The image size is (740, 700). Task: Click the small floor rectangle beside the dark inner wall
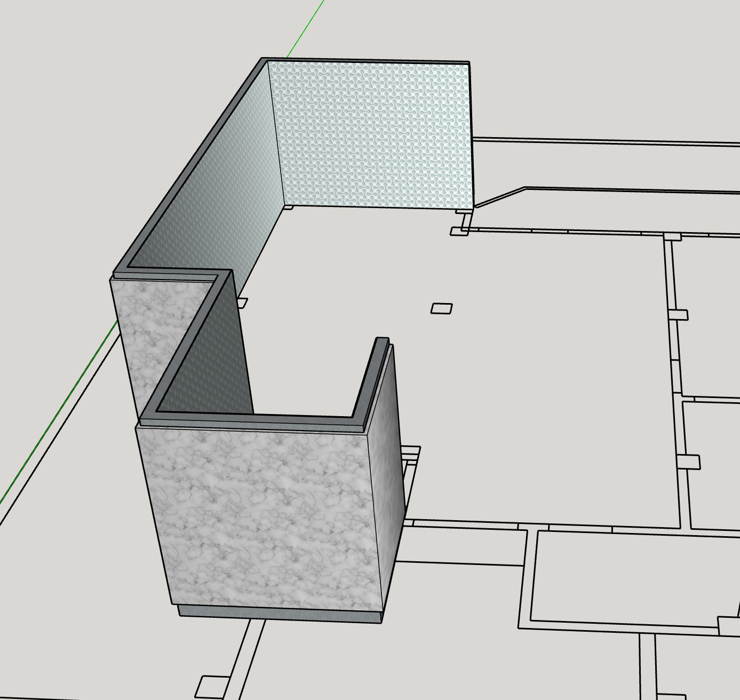(x=243, y=303)
